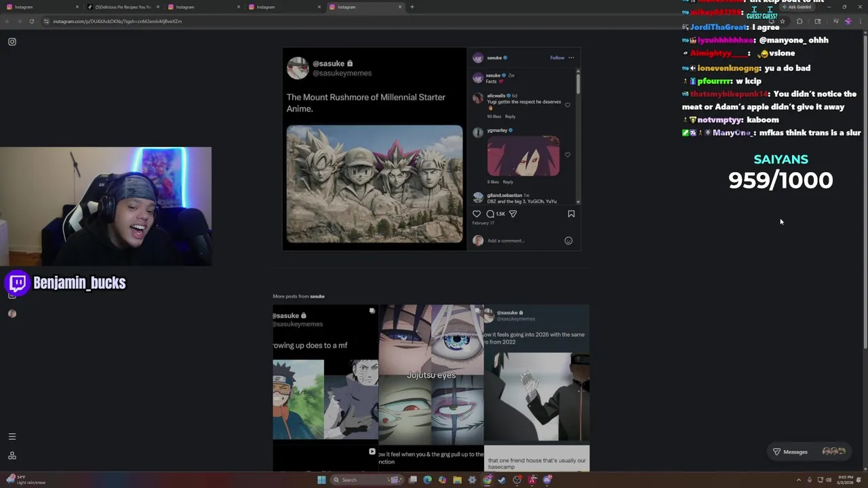Click the browser address bar URL
Image resolution: width=868 pixels, height=488 pixels.
click(117, 21)
